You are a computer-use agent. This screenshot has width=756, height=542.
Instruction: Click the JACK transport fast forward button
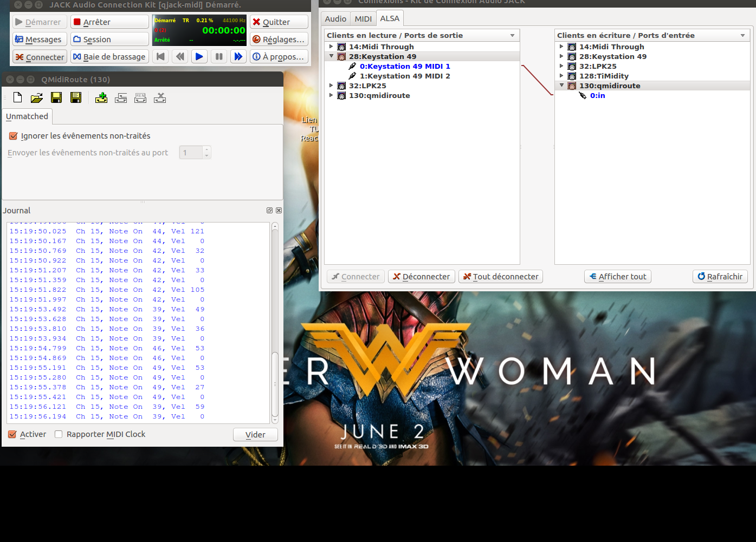click(238, 56)
